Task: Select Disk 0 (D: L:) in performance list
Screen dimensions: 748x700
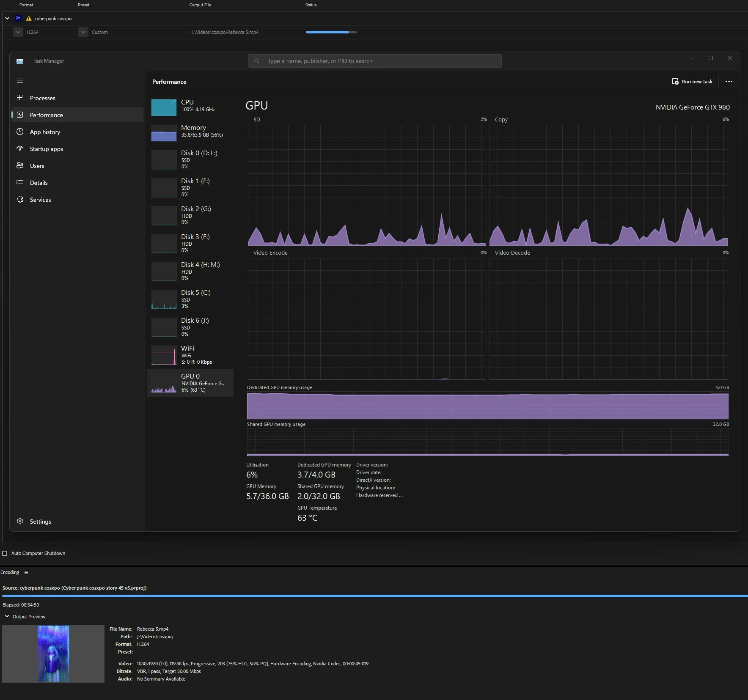Action: pos(190,159)
